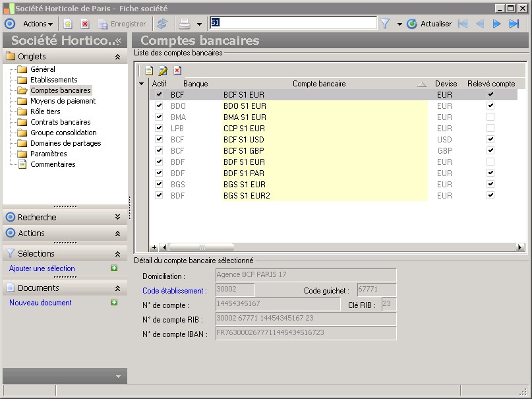
Task: Click the printer icon in toolbar
Action: pos(185,24)
